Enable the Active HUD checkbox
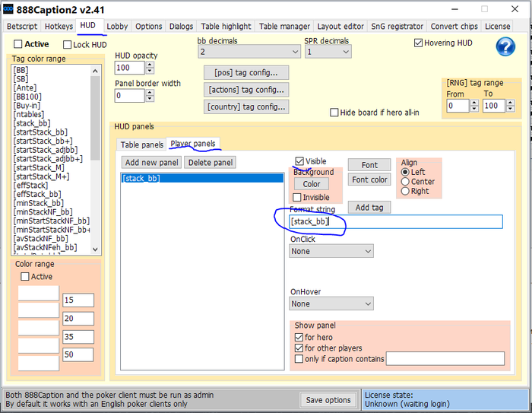The height and width of the screenshot is (413, 532). [19, 44]
